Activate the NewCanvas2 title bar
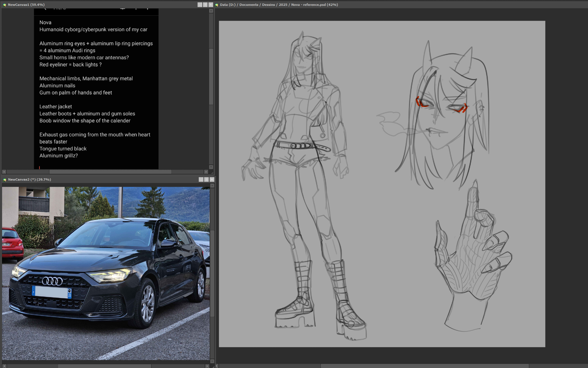The width and height of the screenshot is (588, 368). click(x=118, y=179)
